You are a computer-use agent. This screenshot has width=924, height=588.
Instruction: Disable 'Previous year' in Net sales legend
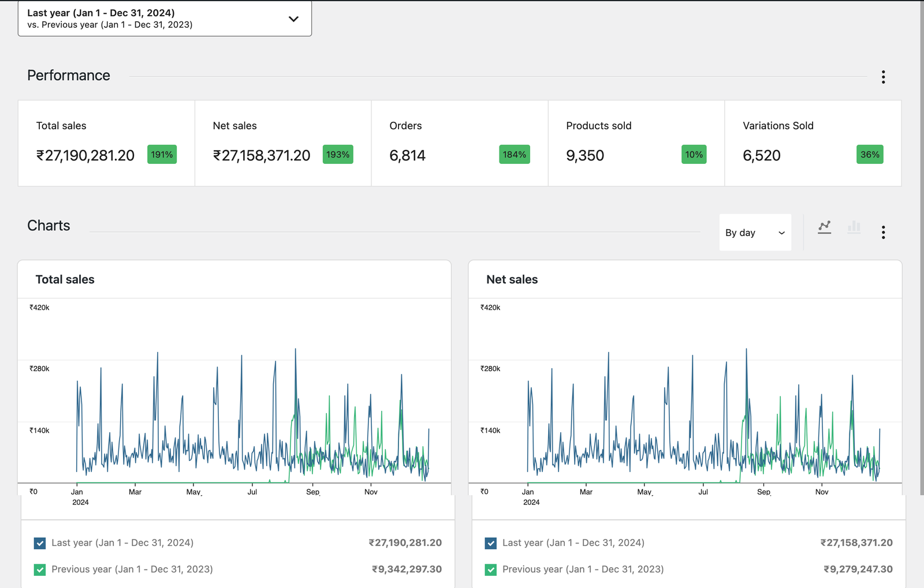pyautogui.click(x=490, y=570)
